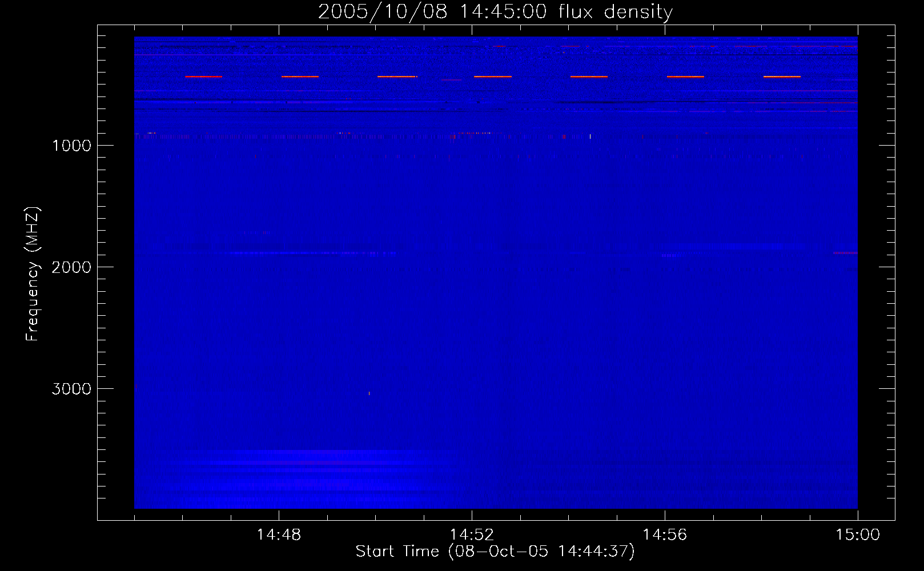924x571 pixels.
Task: Click the plot title '2005/10/08 14:45:00 flux density'
Action: [495, 11]
